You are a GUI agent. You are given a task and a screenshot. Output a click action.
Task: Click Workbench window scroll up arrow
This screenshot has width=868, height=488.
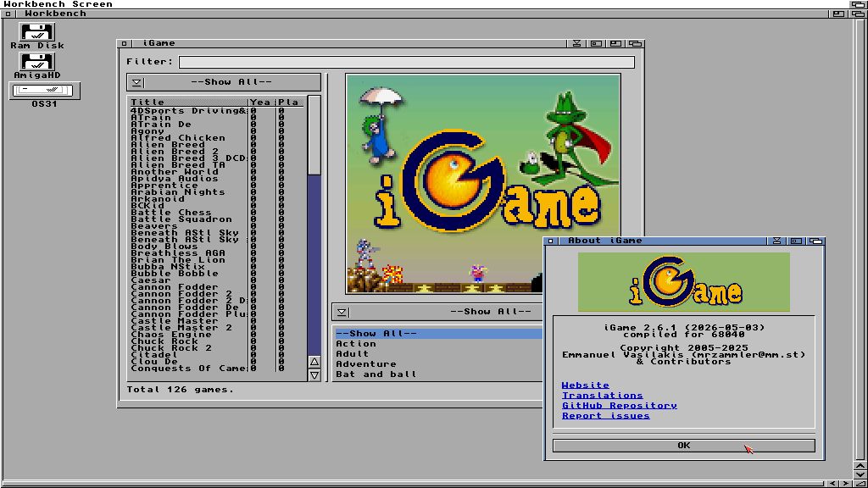tap(860, 465)
